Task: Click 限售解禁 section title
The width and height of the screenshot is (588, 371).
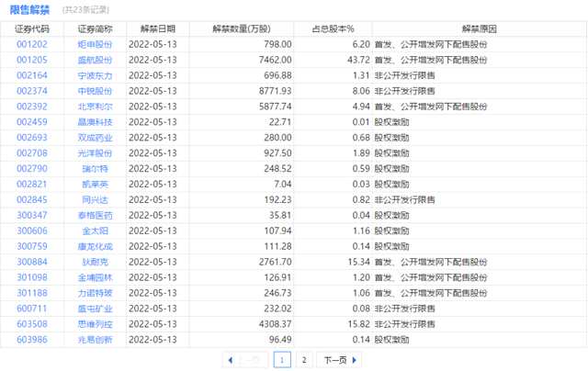Action: [x=29, y=10]
